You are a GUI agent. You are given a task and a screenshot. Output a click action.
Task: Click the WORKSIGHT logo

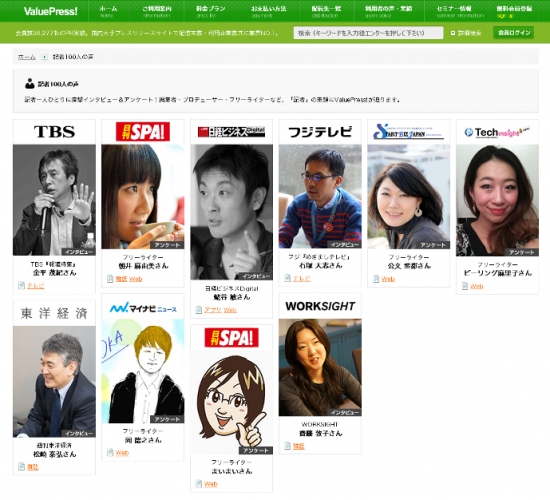coord(320,306)
